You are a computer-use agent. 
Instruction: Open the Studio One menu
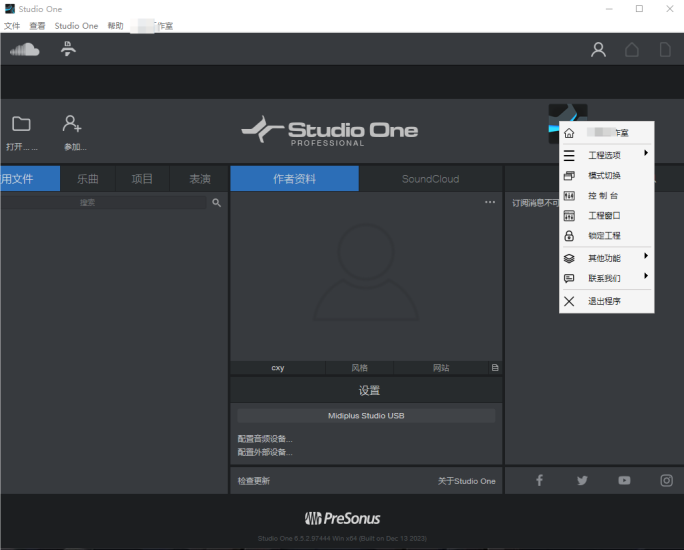pyautogui.click(x=76, y=26)
